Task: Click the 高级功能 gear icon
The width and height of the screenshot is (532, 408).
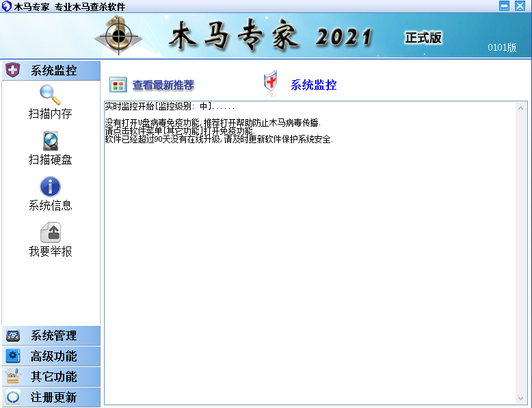Action: [x=13, y=356]
